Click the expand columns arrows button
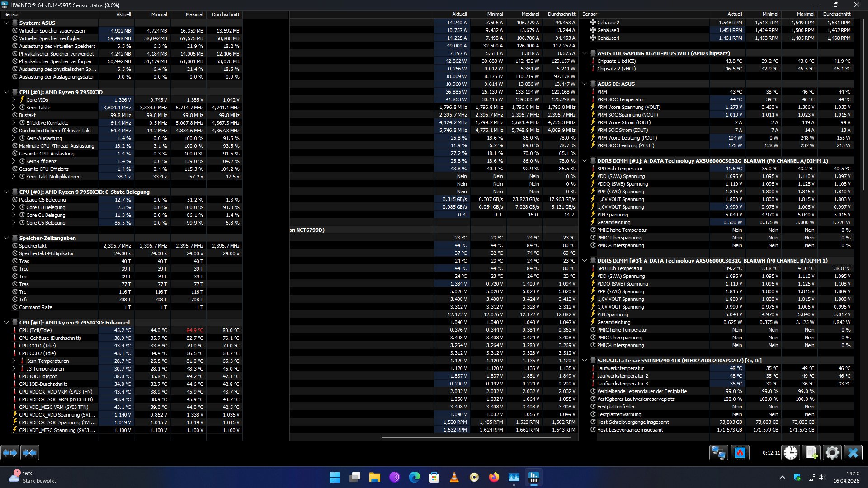Screen dimensions: 868x488 [x=10, y=452]
